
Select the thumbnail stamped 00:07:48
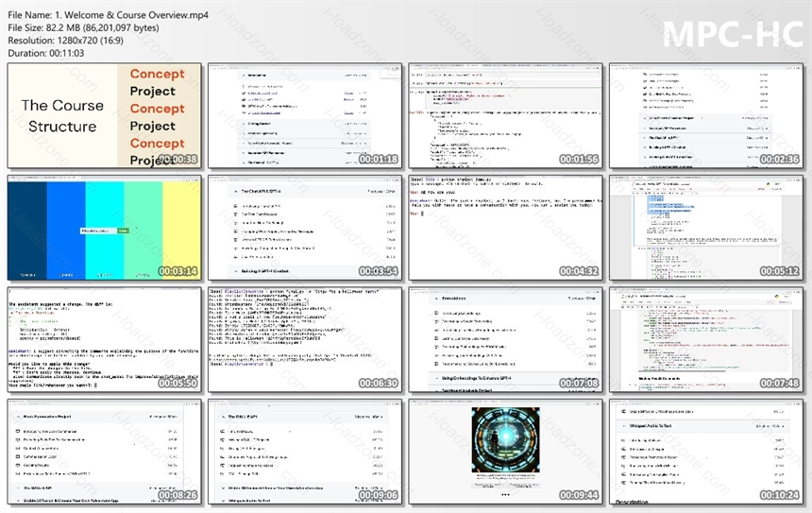706,340
